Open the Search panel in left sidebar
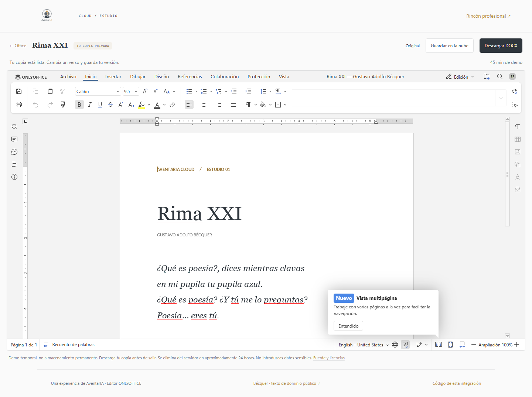Viewport: 532px width, 397px height. [x=14, y=127]
